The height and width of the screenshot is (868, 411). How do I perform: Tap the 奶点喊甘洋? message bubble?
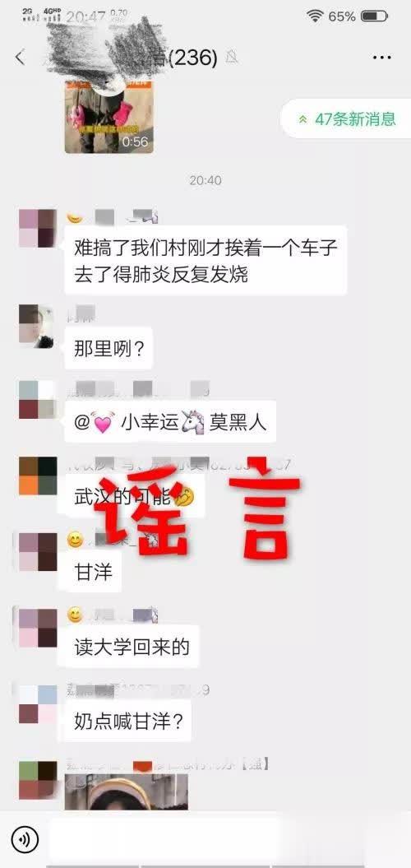(x=127, y=722)
